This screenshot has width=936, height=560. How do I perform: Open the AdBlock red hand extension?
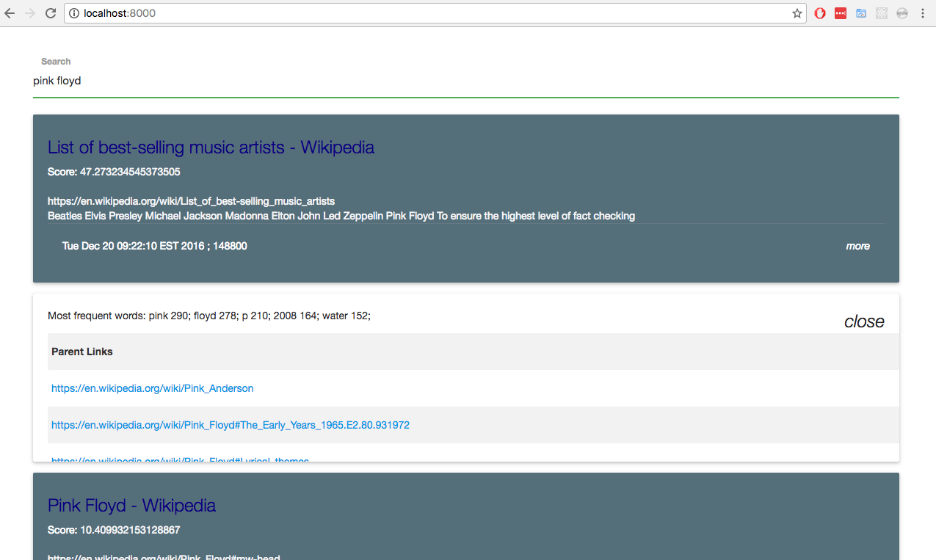(x=820, y=13)
